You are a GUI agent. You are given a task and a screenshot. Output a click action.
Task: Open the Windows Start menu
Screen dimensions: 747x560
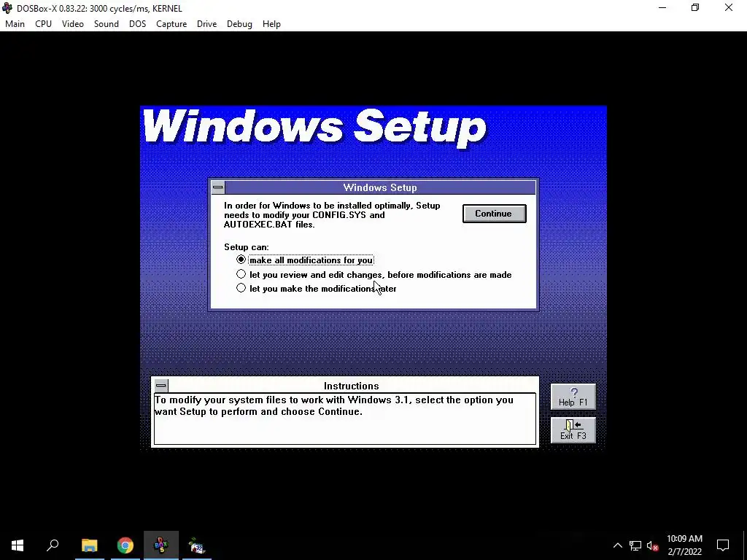tap(18, 545)
